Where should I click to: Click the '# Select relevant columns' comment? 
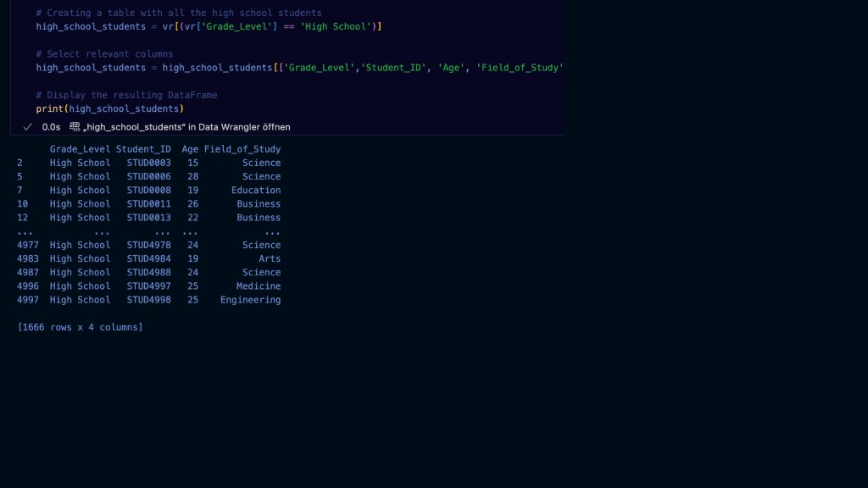104,53
